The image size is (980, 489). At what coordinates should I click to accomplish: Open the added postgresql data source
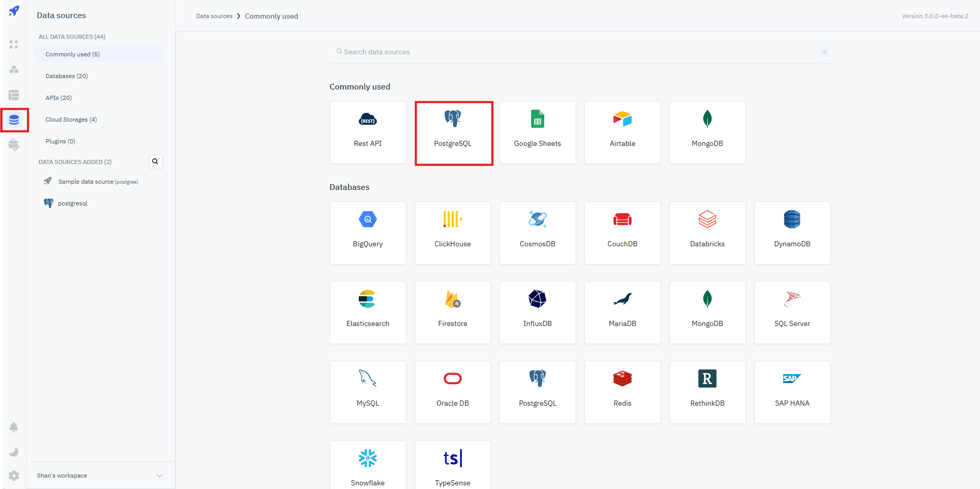[x=99, y=203]
